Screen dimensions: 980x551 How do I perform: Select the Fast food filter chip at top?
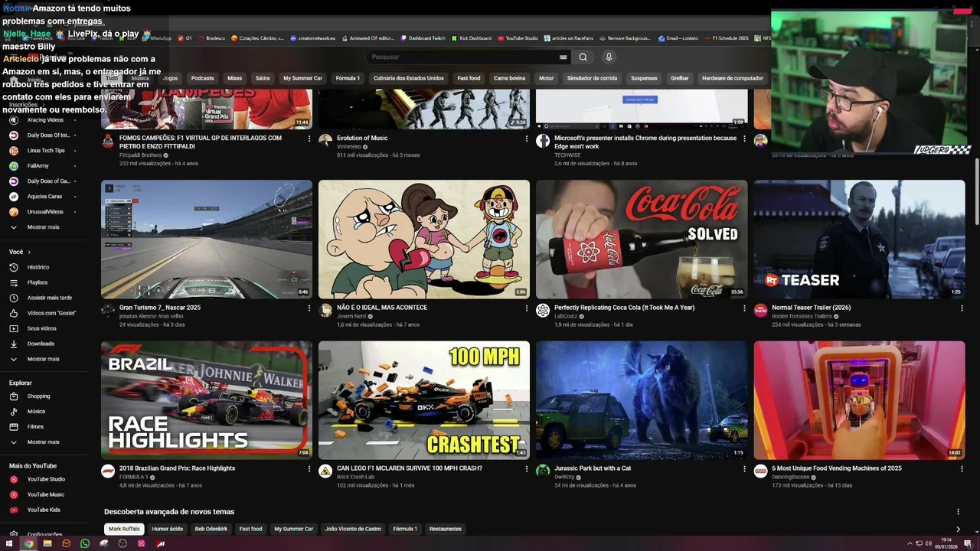pos(469,78)
